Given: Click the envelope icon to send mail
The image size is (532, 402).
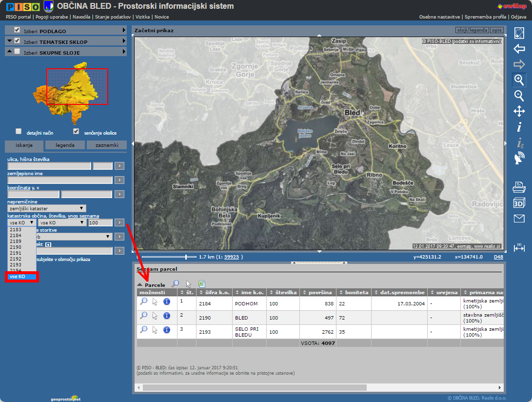Looking at the screenshot, I should tap(519, 219).
